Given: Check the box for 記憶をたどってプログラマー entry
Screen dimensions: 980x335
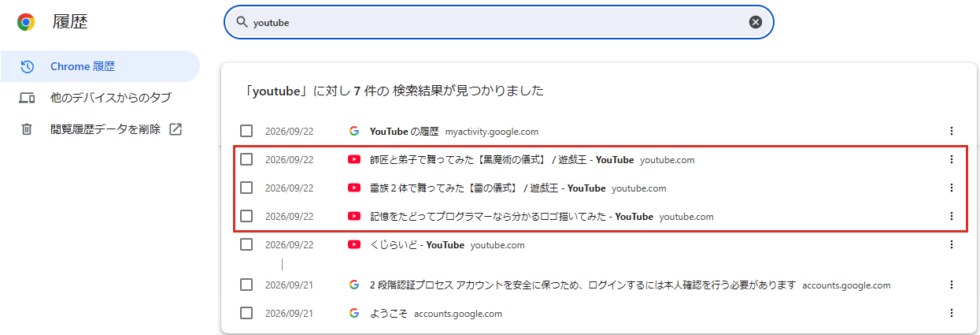Looking at the screenshot, I should [246, 216].
